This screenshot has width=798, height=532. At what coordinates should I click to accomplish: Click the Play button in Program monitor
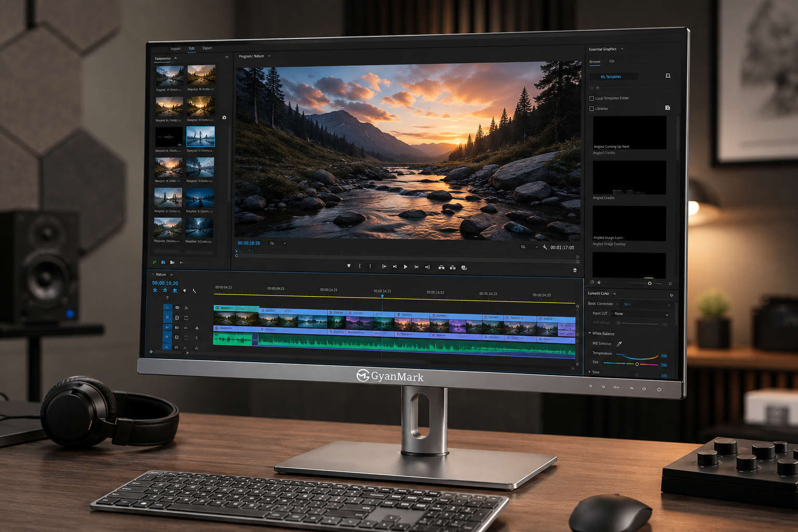pyautogui.click(x=406, y=267)
